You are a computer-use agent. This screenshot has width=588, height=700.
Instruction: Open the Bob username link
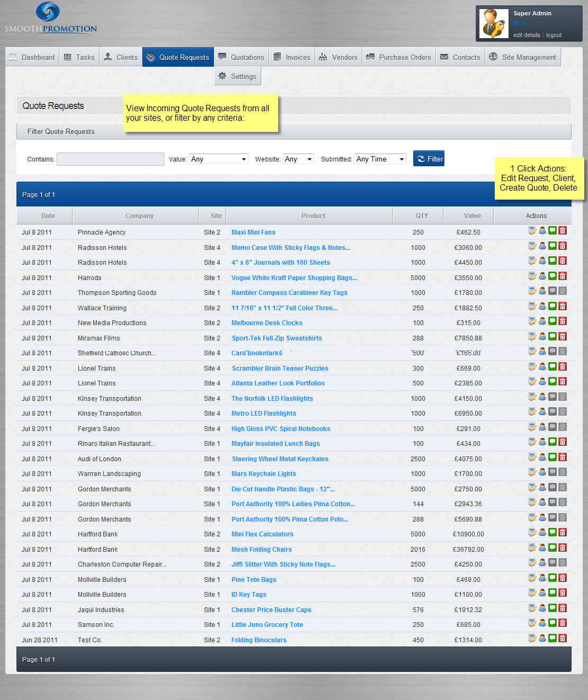tap(519, 24)
